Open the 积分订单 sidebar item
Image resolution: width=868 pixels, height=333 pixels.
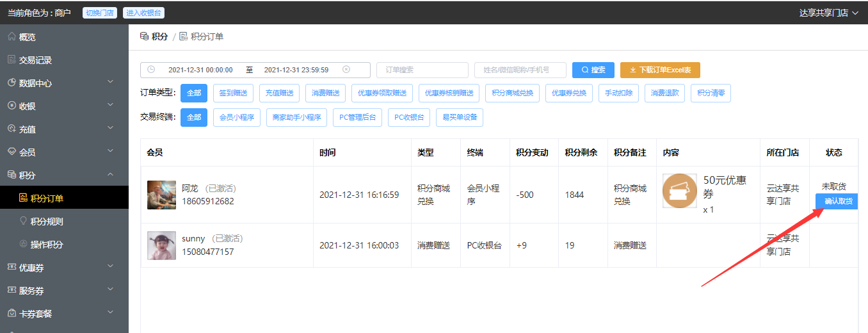pyautogui.click(x=64, y=198)
